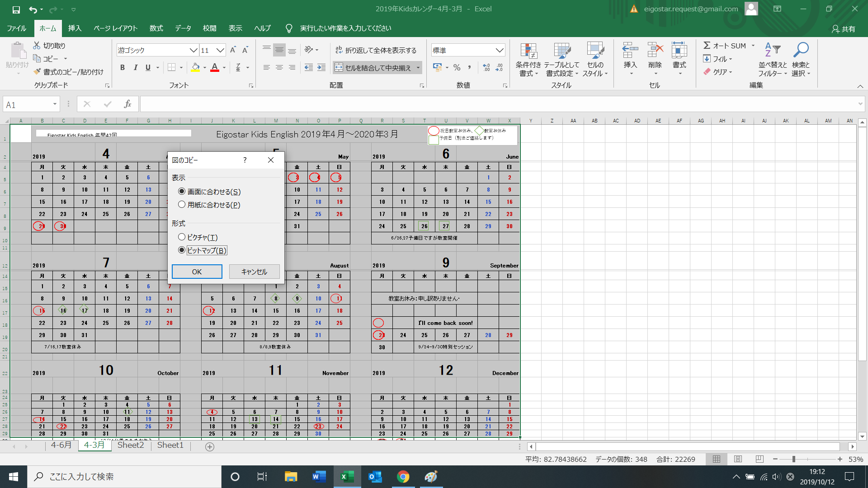Click the Insert Function fx icon

click(127, 104)
